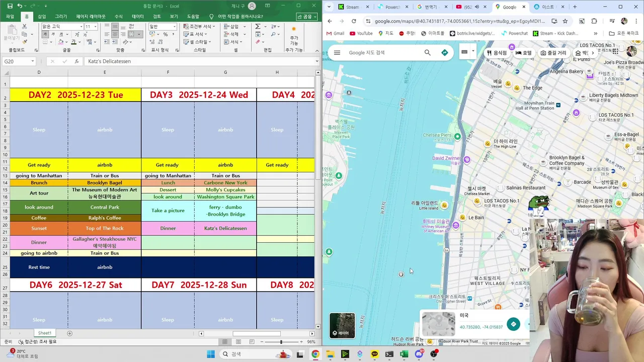
Task: Open Conditional Formatting menu
Action: click(199, 26)
